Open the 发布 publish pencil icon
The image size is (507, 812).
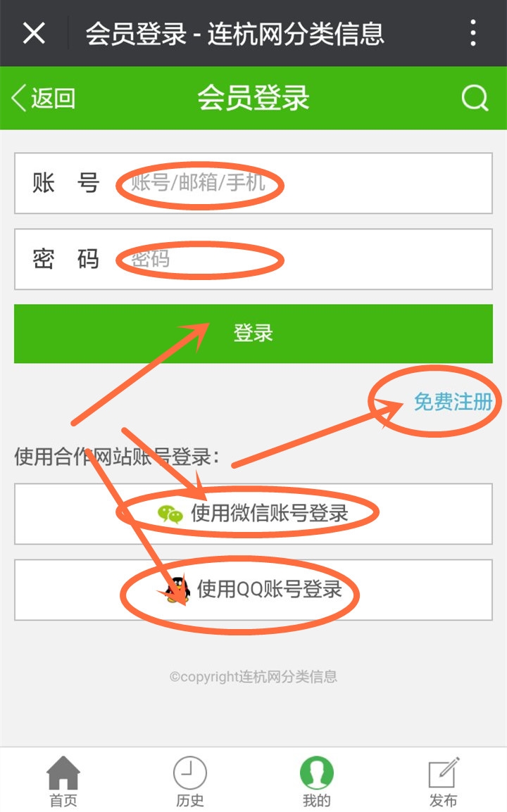(x=444, y=773)
